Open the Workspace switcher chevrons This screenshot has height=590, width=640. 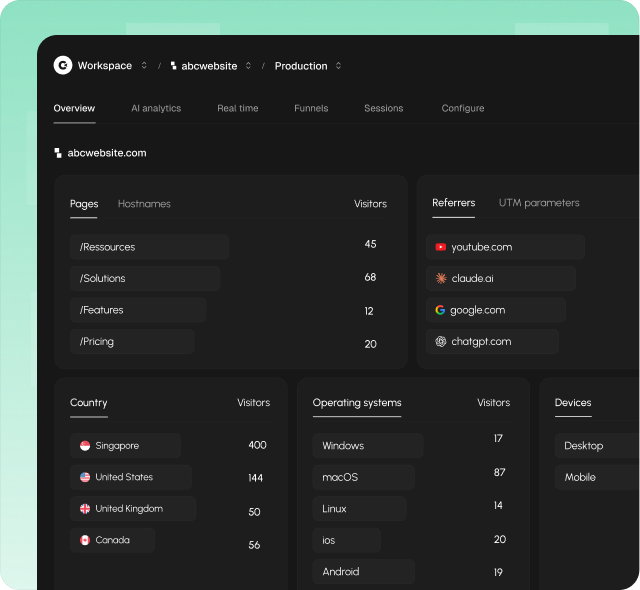point(144,65)
